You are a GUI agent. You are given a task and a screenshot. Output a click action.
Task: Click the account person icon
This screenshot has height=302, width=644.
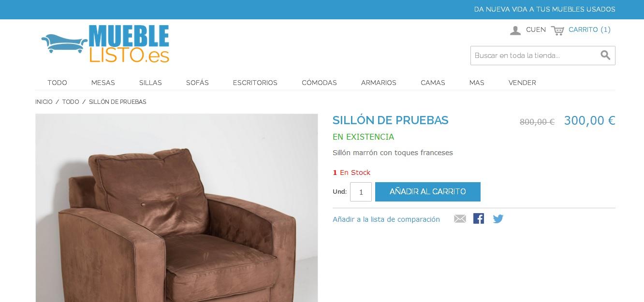[515, 30]
